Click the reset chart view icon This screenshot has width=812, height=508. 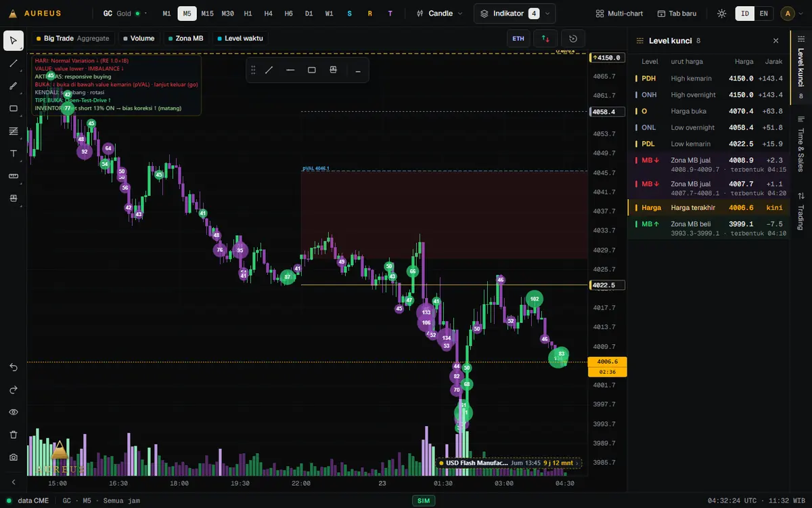(573, 39)
